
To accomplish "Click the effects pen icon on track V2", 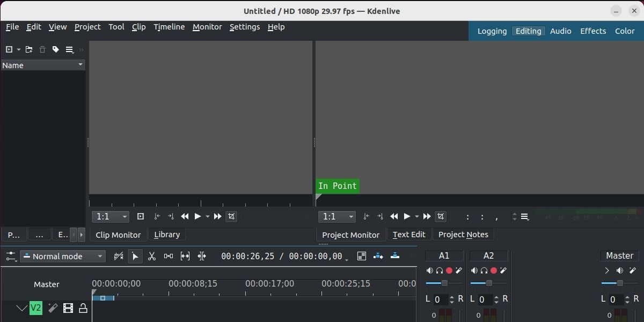I will coord(52,308).
